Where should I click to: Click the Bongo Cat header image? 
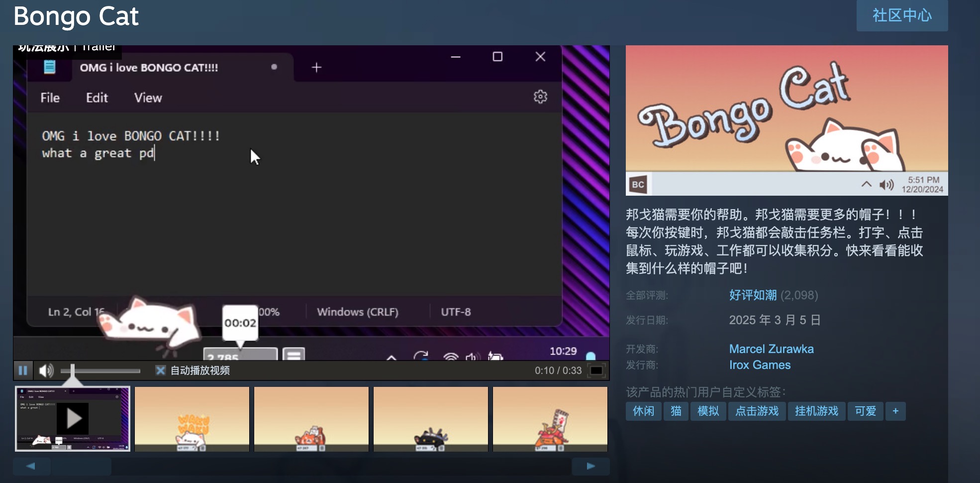pos(786,120)
